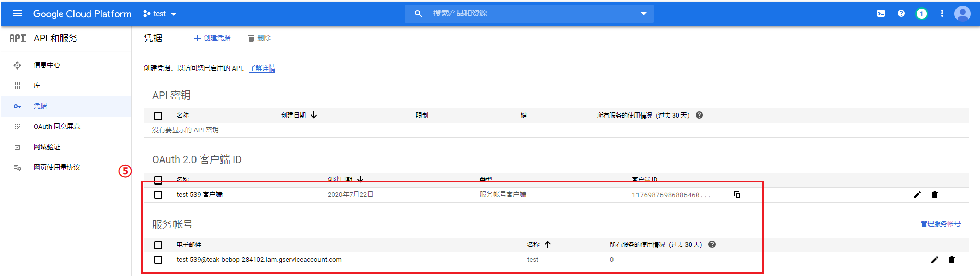This screenshot has width=980, height=276.
Task: Open the user account avatar
Action: tap(963, 14)
